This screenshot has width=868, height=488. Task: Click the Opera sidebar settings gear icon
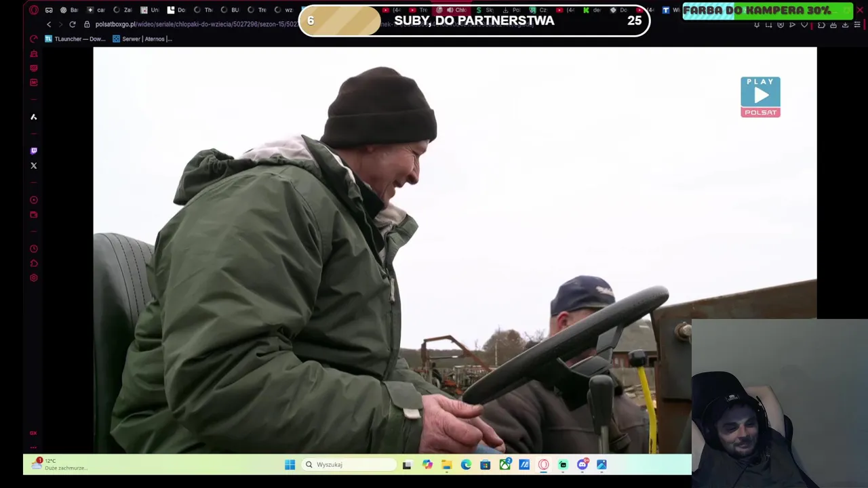pos(33,277)
